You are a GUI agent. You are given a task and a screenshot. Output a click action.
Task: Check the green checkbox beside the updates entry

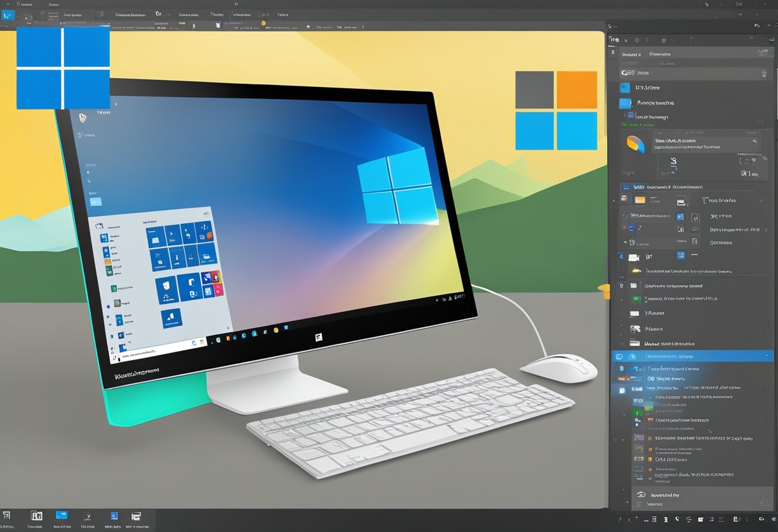click(635, 299)
